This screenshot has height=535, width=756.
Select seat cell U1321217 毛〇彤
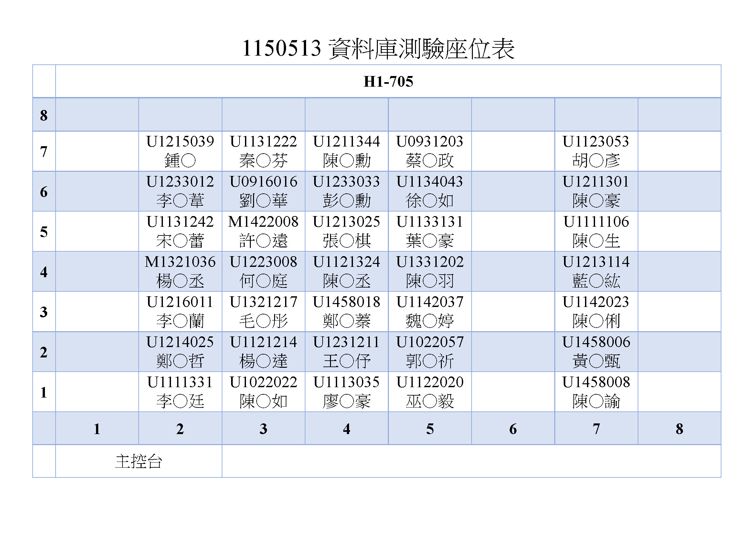(263, 311)
